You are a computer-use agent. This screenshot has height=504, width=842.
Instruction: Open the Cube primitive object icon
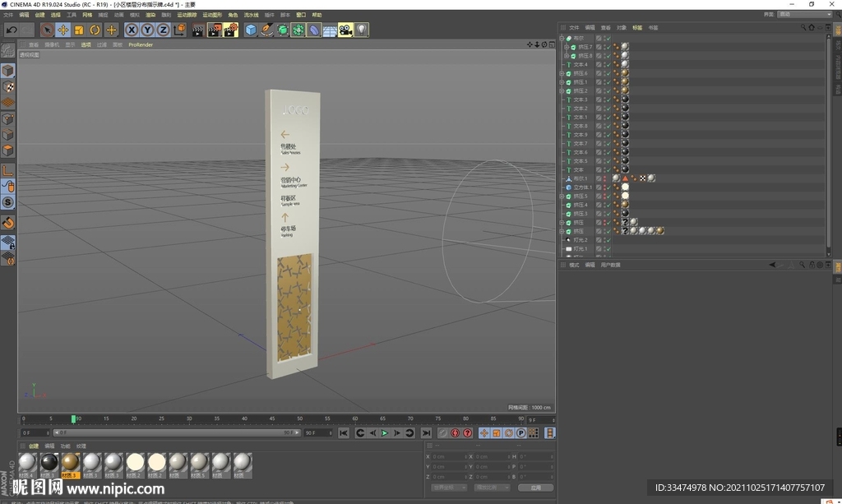pyautogui.click(x=251, y=30)
